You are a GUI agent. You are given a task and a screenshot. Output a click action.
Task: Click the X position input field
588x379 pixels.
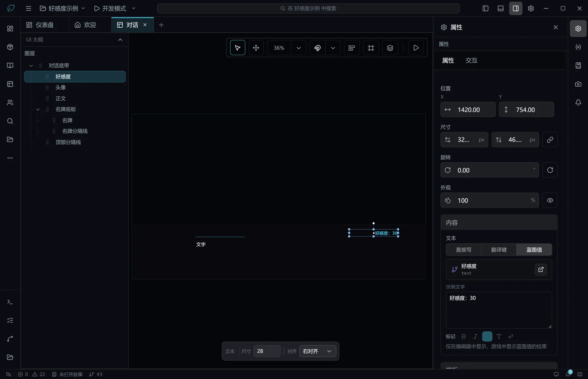468,109
